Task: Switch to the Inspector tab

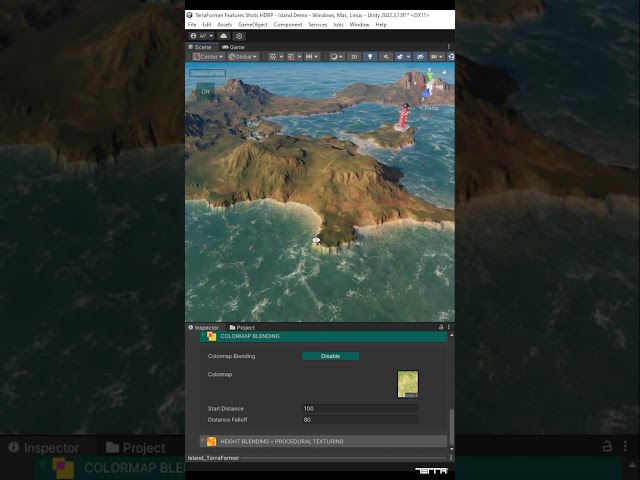Action: coord(203,327)
